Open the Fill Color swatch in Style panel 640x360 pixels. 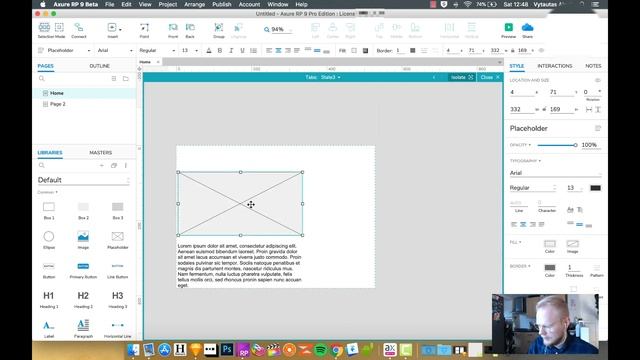tap(550, 244)
